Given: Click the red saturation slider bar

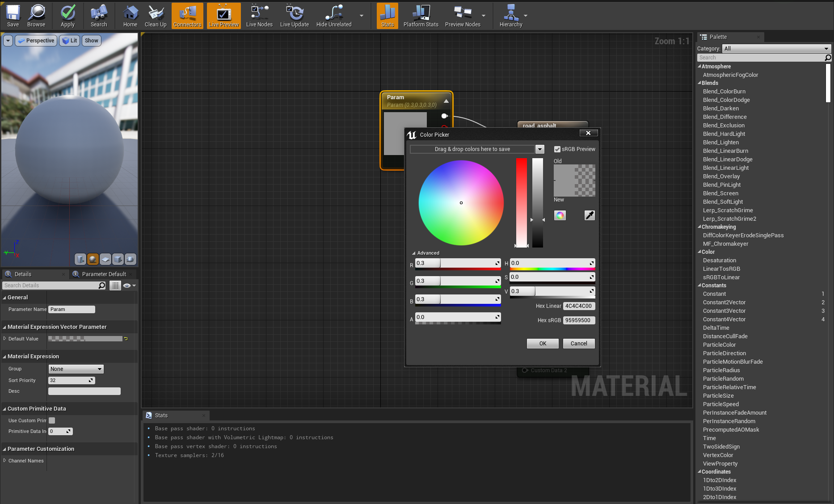Looking at the screenshot, I should click(522, 202).
